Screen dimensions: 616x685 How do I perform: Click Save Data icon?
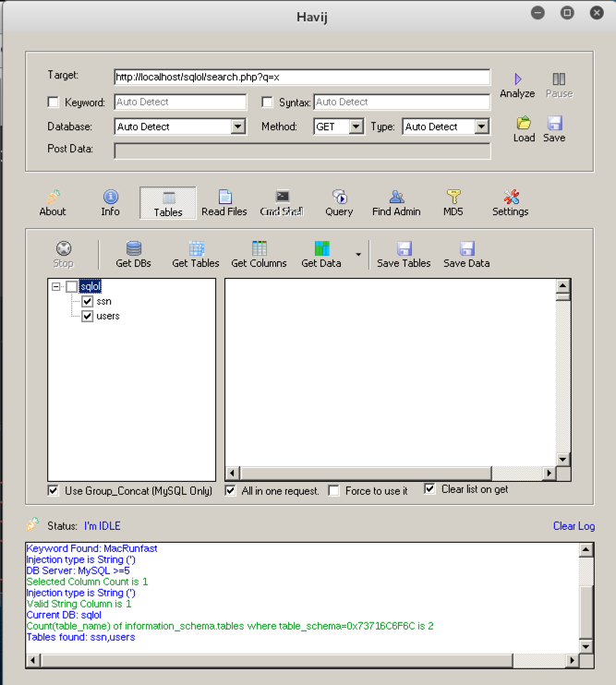coord(467,248)
